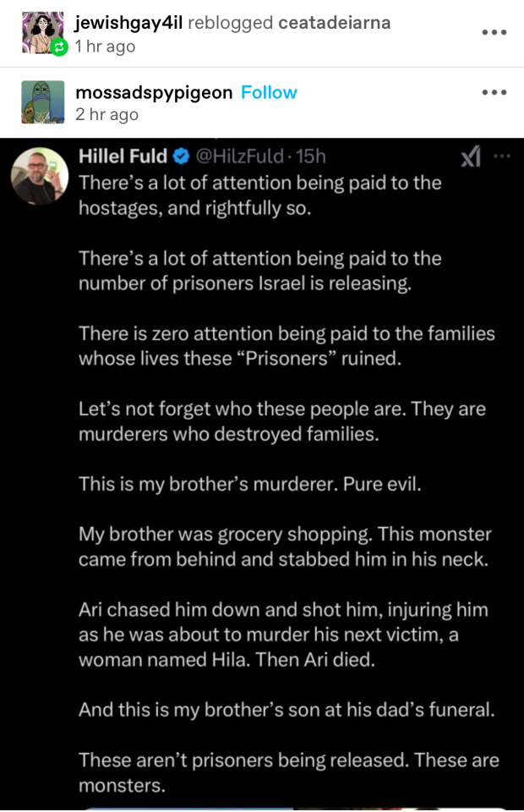Viewport: 524px width, 812px height.
Task: Open the jewishgay4il blog link
Action: click(128, 23)
